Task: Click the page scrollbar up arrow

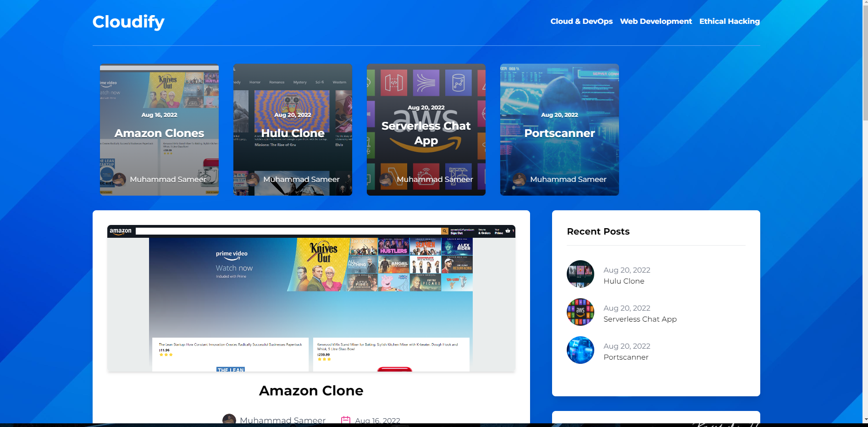Action: pyautogui.click(x=865, y=3)
